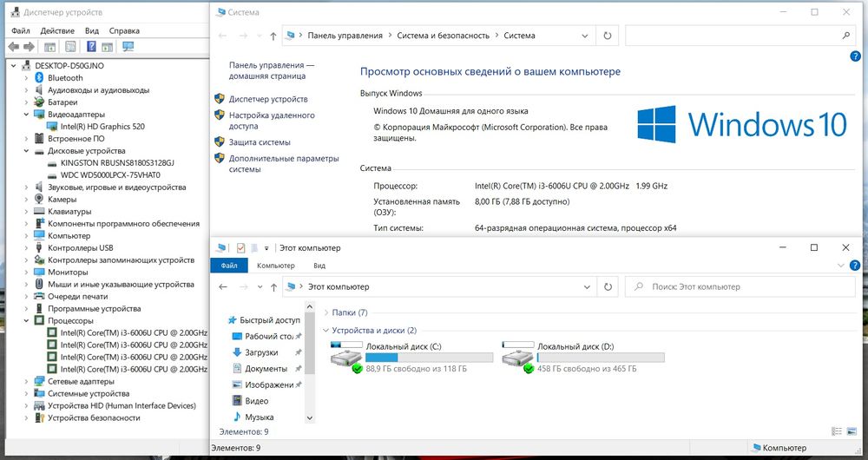Screen dimensions: 868x460
Task: Click the up arrow in Система window navigation
Action: [x=273, y=36]
